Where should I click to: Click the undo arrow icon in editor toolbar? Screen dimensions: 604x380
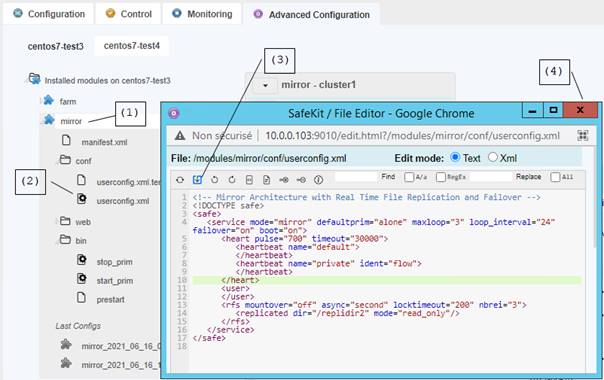point(215,180)
